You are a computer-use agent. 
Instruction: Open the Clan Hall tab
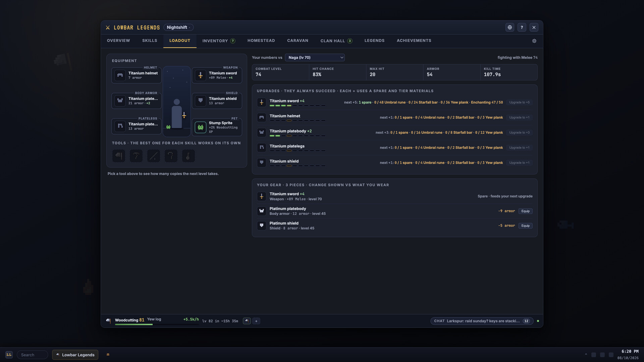coord(336,41)
